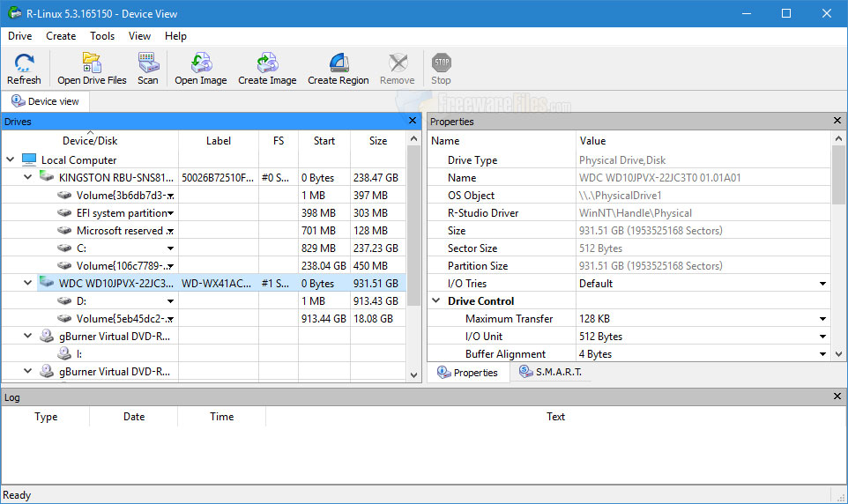Select the WDC WD10JPVX drive icon
This screenshot has height=504, width=848.
(x=47, y=283)
